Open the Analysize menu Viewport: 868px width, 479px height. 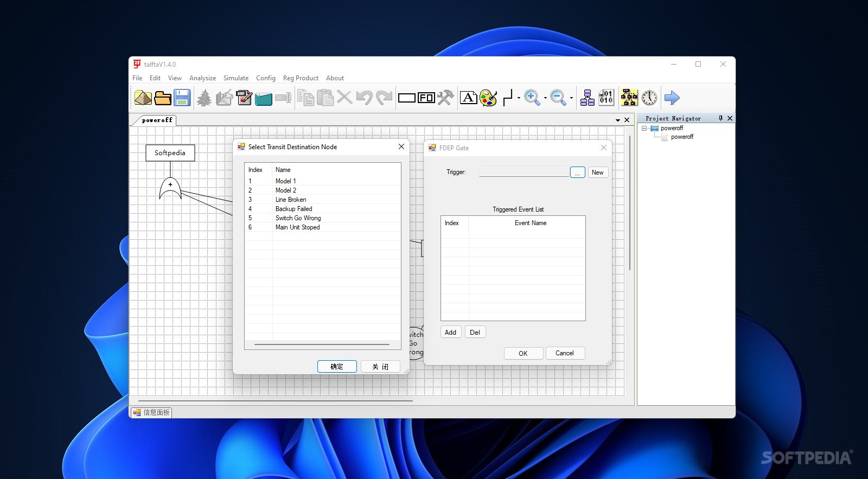[x=202, y=78]
